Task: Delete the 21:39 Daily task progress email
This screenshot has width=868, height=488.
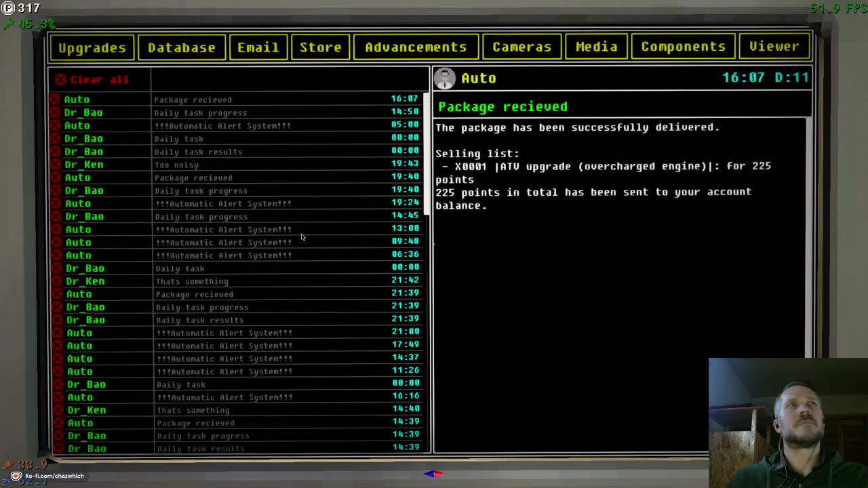Action: click(57, 306)
